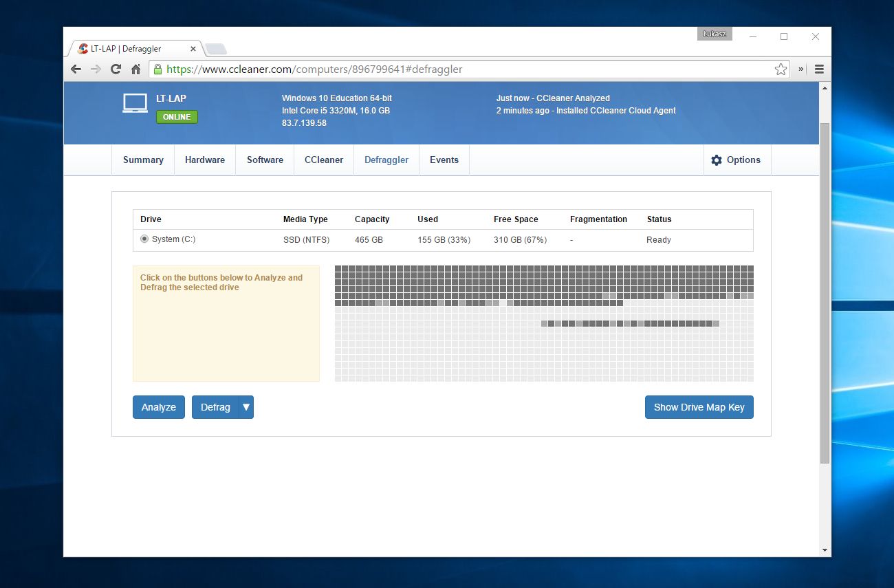Click the Łukasz profile name button
The height and width of the screenshot is (588, 894).
click(x=715, y=34)
